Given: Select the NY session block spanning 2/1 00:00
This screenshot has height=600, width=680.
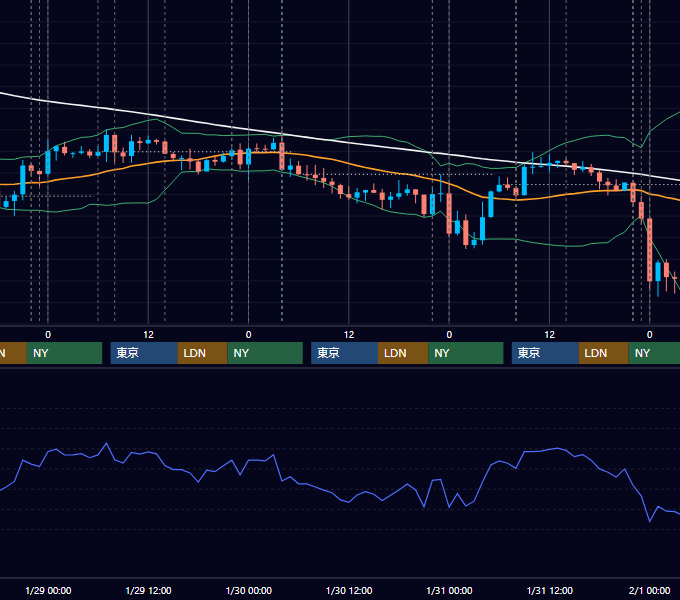Looking at the screenshot, I should [654, 353].
